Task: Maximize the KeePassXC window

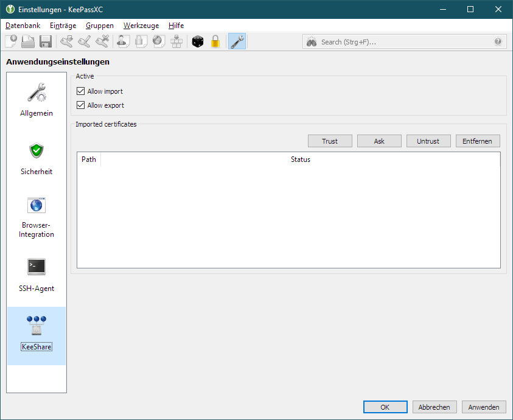Action: point(470,9)
